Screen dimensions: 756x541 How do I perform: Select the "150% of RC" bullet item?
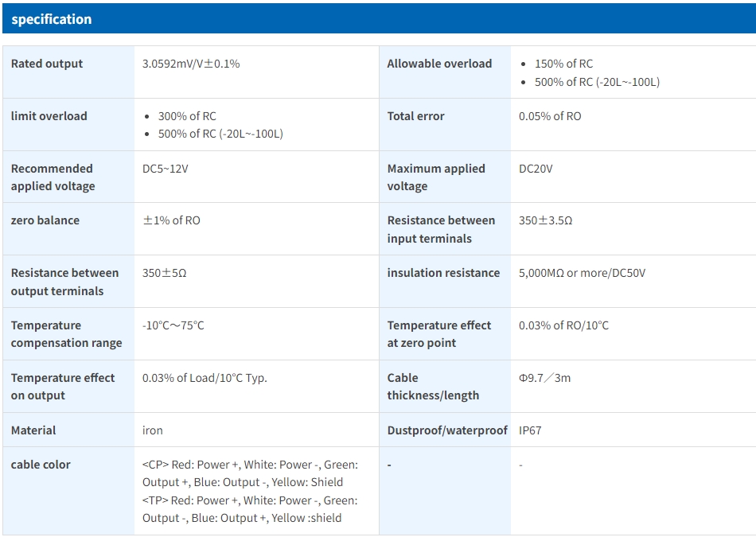[x=563, y=64]
